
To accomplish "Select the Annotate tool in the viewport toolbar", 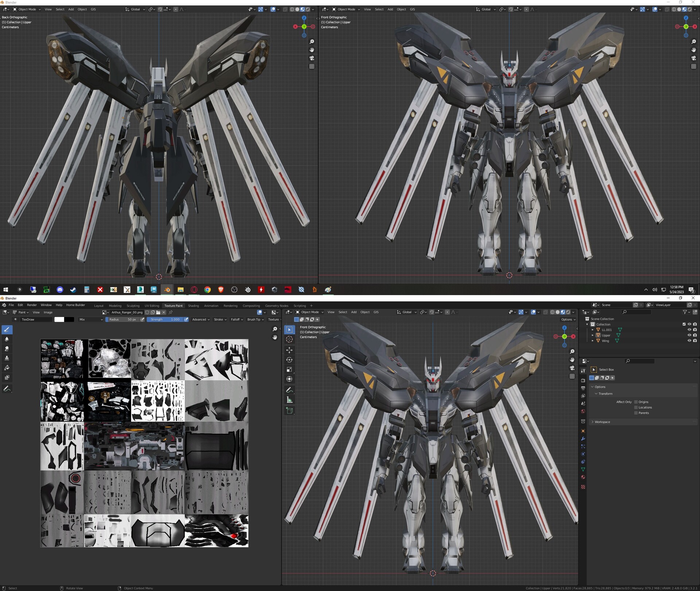I will [289, 390].
